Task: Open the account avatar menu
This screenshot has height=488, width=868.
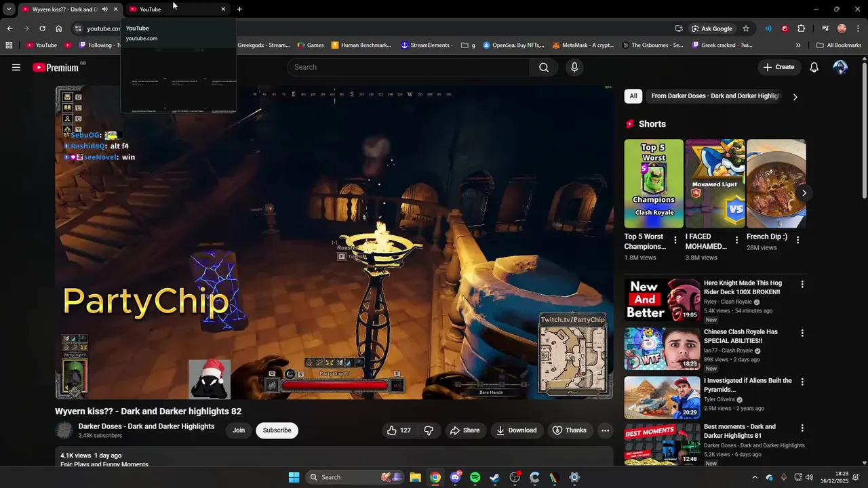Action: pyautogui.click(x=840, y=67)
